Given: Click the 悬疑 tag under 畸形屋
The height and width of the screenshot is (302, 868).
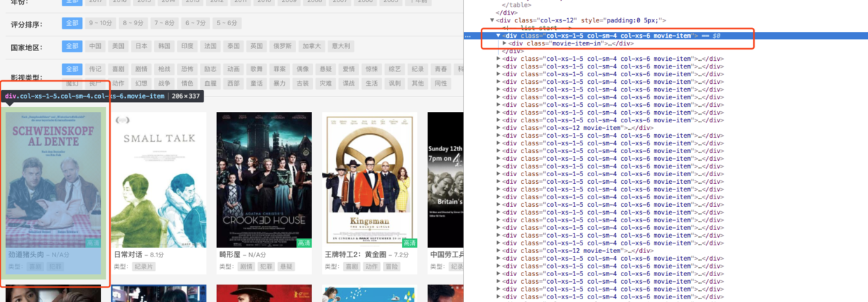Looking at the screenshot, I should click(286, 266).
